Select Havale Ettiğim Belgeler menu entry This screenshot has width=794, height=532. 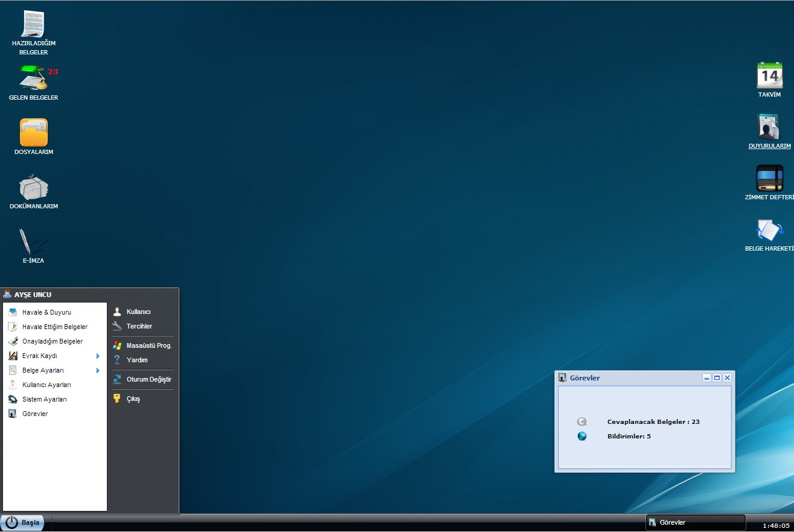pos(55,327)
